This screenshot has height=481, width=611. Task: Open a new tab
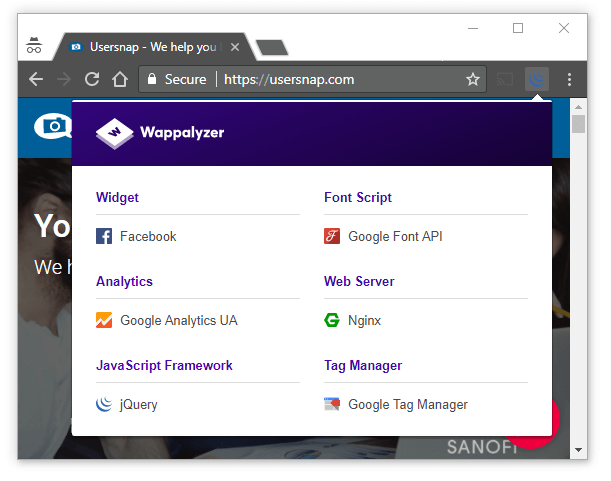point(272,48)
